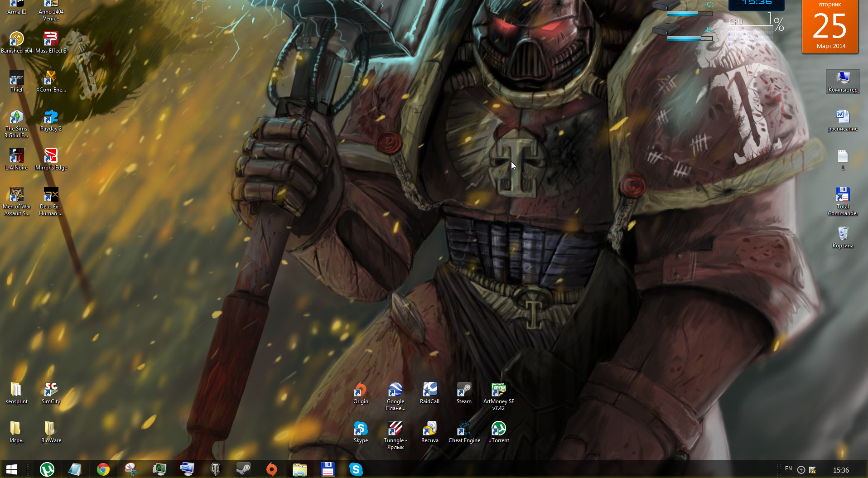Select the Google Плане... shortcut
Screen dimensions: 868x478
pyautogui.click(x=395, y=397)
